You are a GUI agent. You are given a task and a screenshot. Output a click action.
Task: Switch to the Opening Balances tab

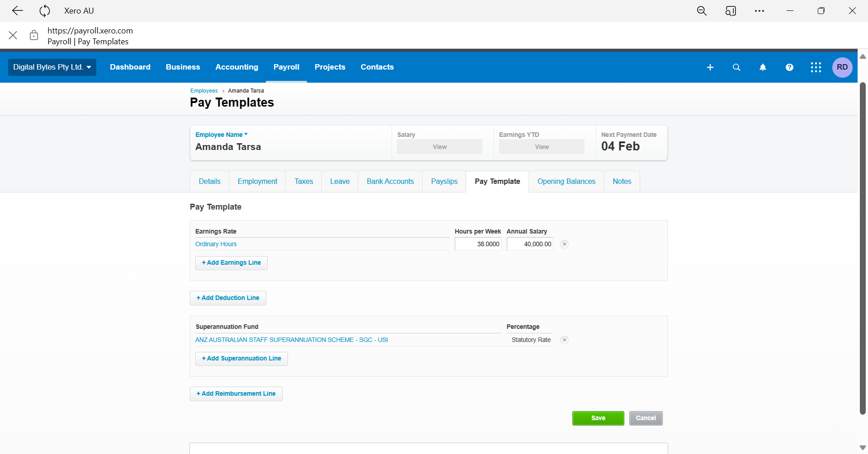[566, 182]
